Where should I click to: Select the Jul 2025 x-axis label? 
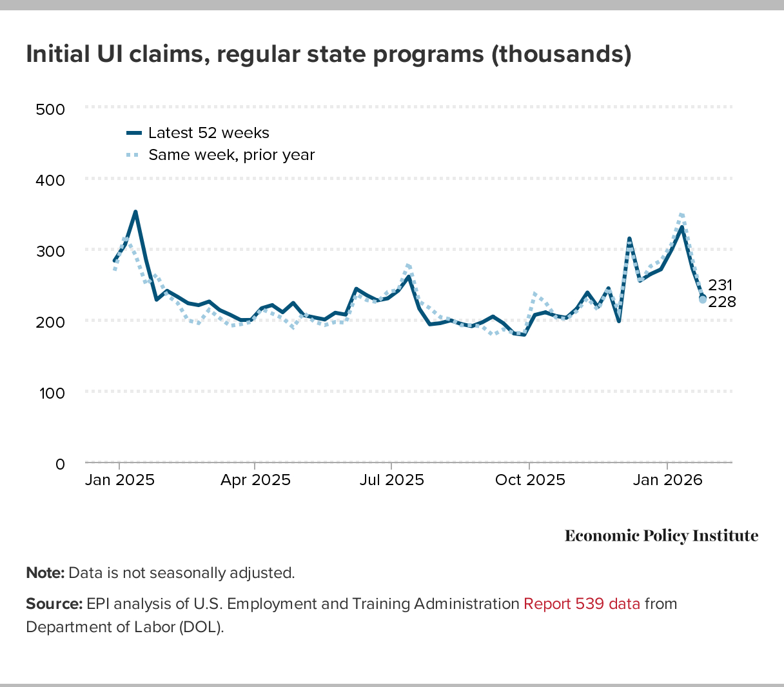(392, 480)
